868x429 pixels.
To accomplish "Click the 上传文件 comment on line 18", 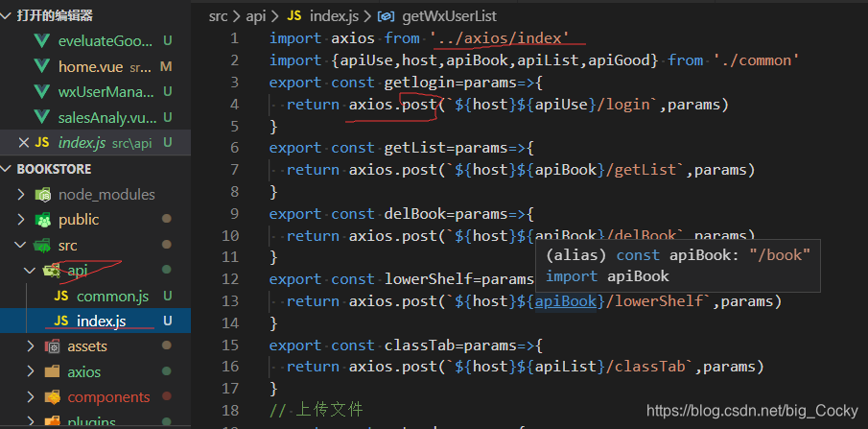I will 329,410.
